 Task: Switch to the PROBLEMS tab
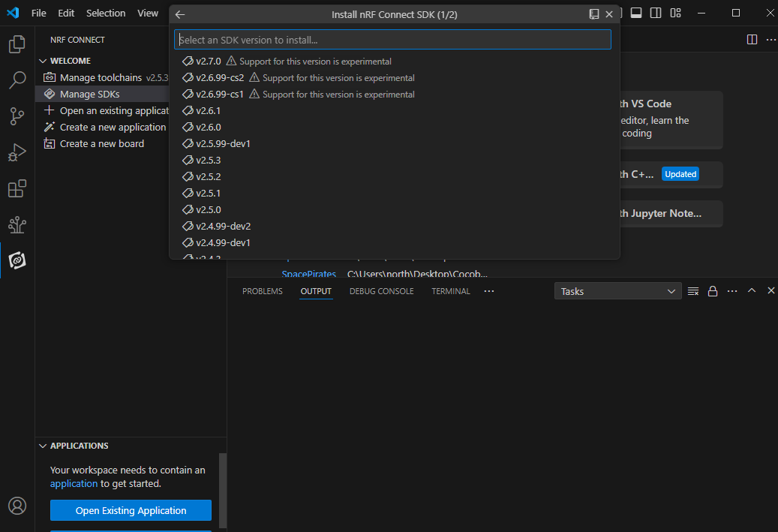pos(263,291)
